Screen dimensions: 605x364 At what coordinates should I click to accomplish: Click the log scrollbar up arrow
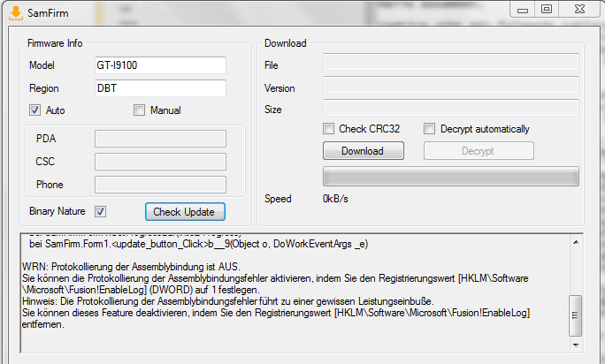[576, 242]
